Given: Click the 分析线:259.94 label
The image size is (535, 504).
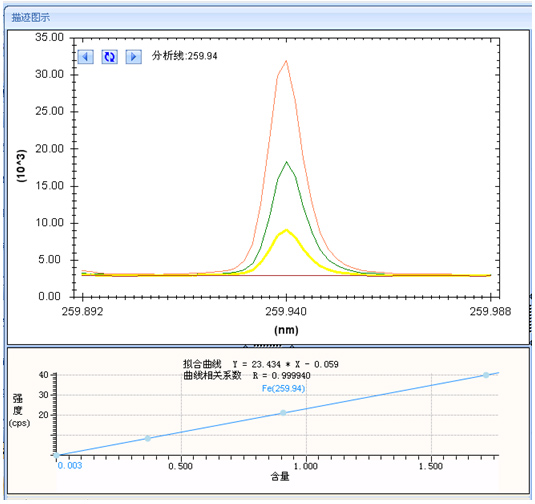Looking at the screenshot, I should 185,56.
